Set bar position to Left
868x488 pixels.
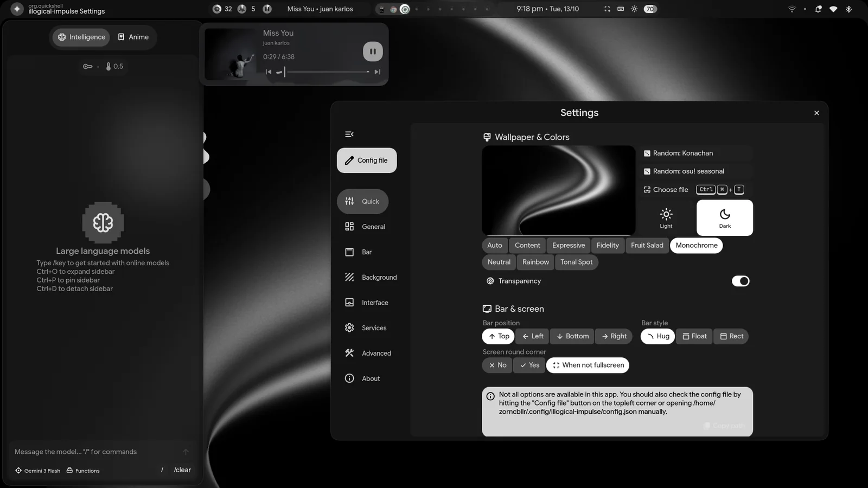click(533, 336)
